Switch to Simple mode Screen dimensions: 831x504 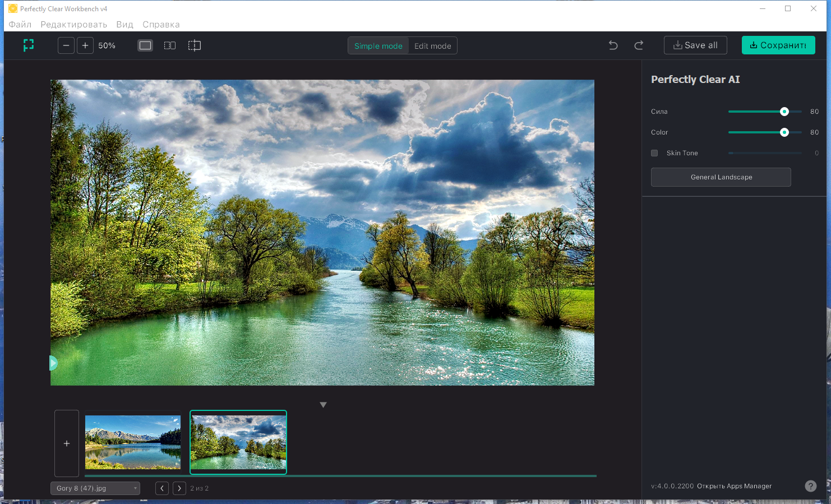(x=378, y=46)
